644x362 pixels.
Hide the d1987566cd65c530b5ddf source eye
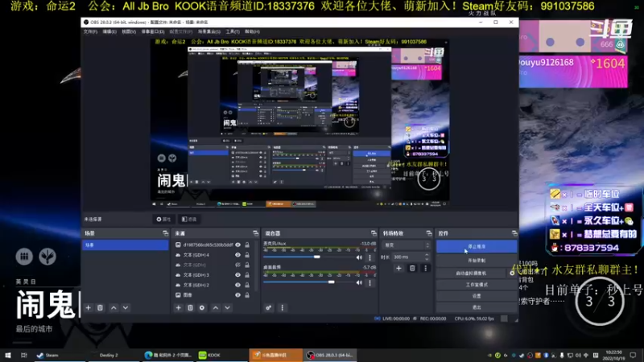coord(237,245)
